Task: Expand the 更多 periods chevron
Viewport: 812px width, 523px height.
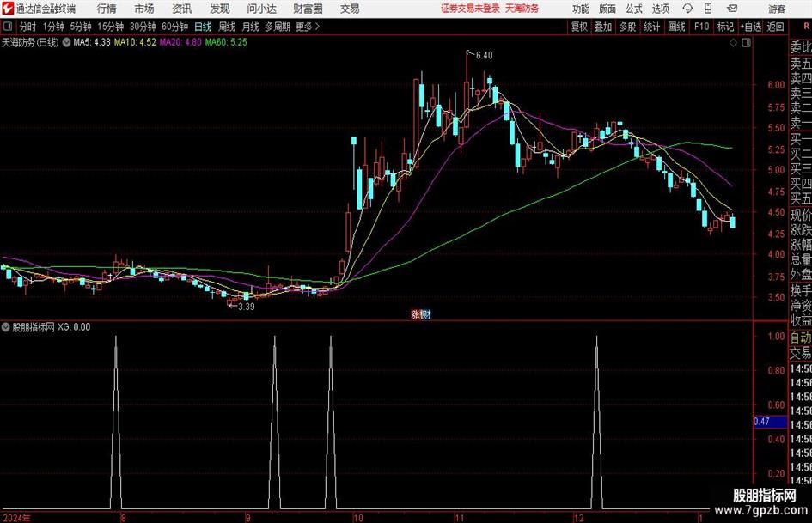Action: [x=308, y=27]
